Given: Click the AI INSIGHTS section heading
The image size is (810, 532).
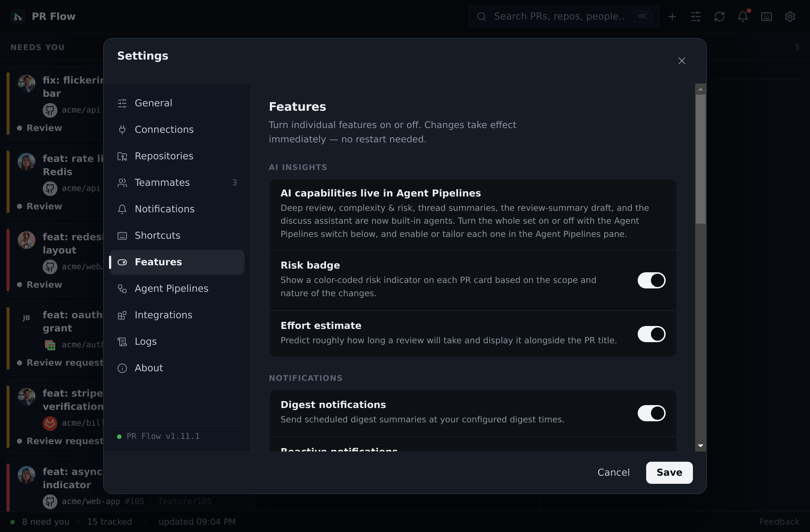Looking at the screenshot, I should point(298,167).
